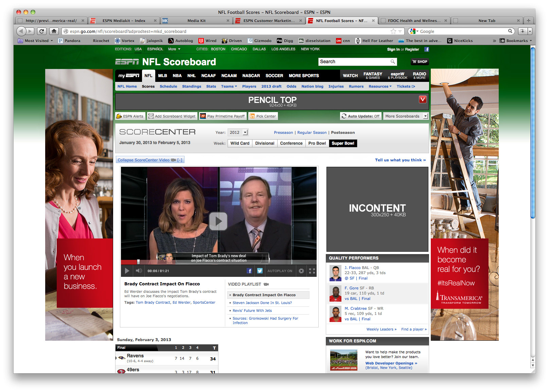Select the Pro Bowl week

coord(317,143)
